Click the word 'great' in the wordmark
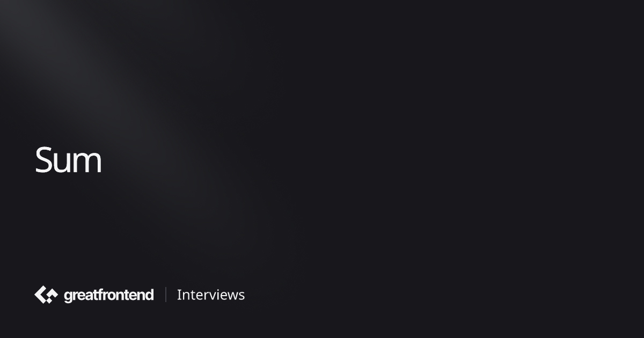 tap(80, 296)
